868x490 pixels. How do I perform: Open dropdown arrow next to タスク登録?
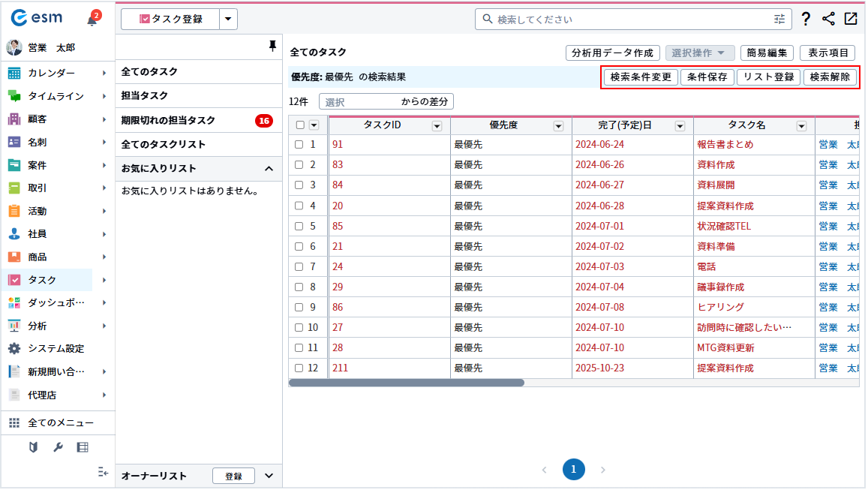pos(229,20)
